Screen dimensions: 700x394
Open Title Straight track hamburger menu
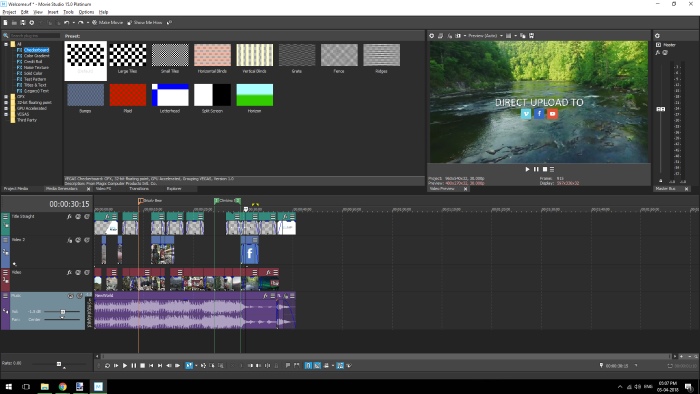pyautogui.click(x=5, y=217)
